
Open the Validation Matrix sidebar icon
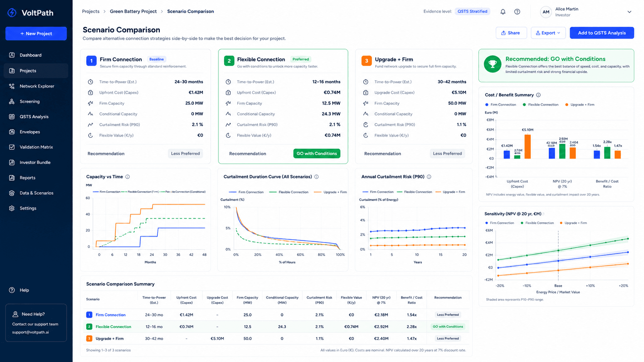pos(12,147)
